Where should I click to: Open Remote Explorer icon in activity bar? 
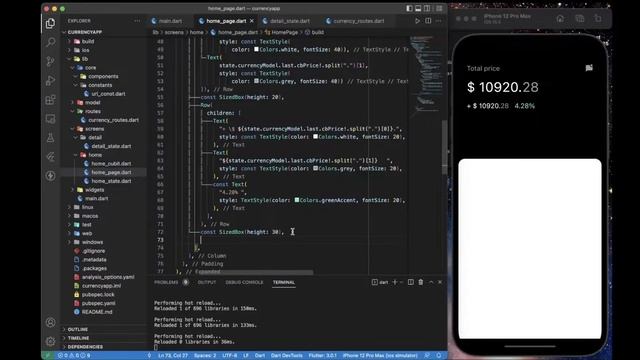point(50,119)
